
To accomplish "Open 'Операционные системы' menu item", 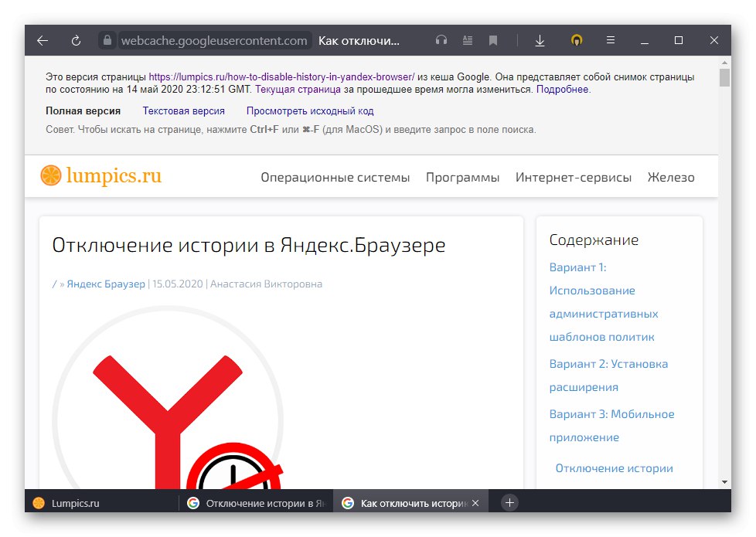I will click(335, 178).
